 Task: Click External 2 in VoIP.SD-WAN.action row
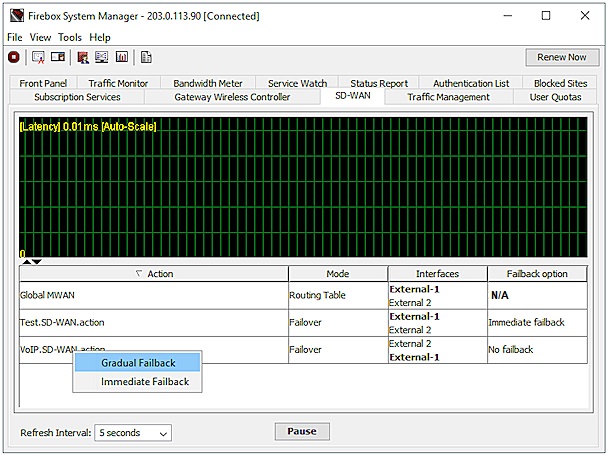410,344
